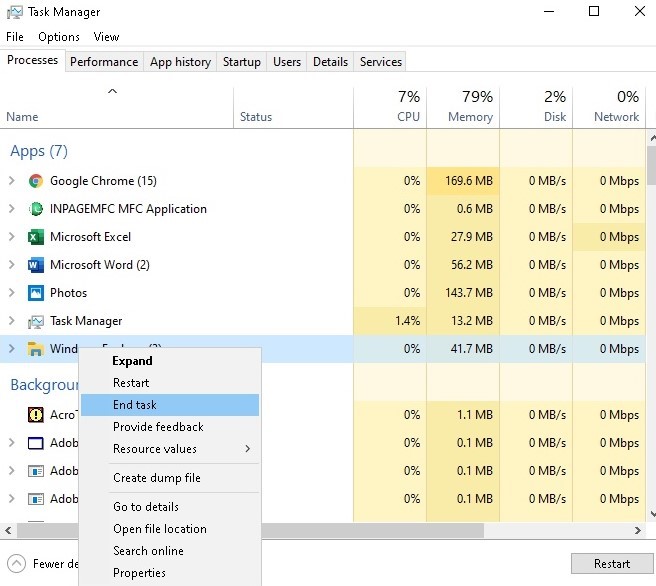Switch to the App history tab
656x586 pixels.
pyautogui.click(x=180, y=62)
